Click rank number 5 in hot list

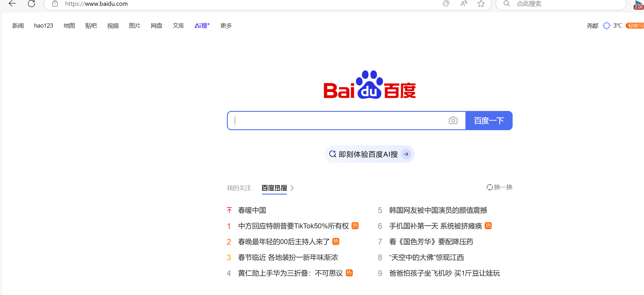pyautogui.click(x=380, y=210)
